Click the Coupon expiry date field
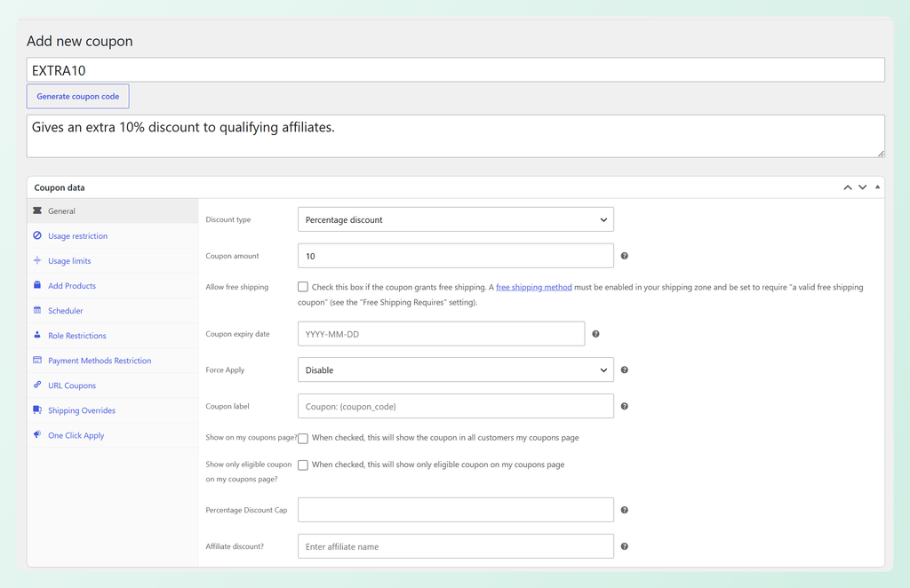The width and height of the screenshot is (910, 588). point(441,334)
